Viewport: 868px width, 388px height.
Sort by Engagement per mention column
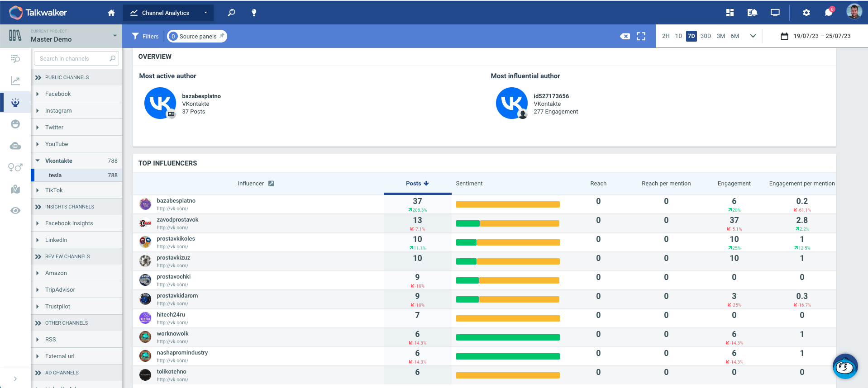point(802,184)
